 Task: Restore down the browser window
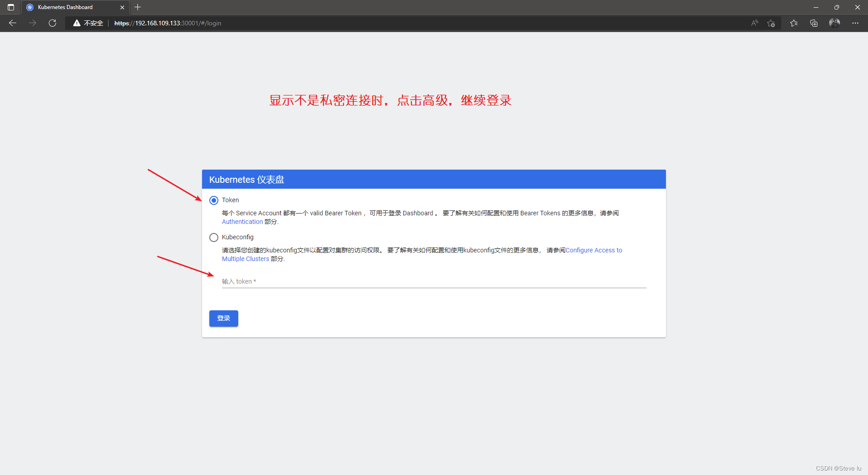click(x=837, y=7)
